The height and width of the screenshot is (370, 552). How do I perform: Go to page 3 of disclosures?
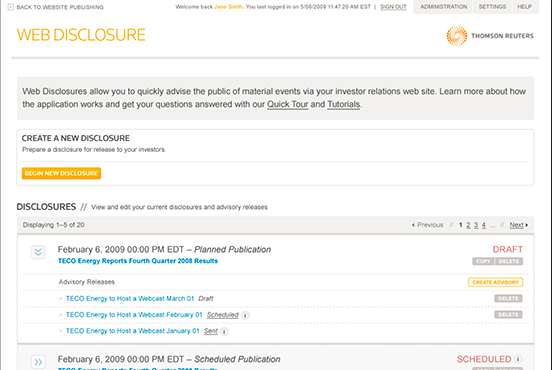(x=476, y=225)
